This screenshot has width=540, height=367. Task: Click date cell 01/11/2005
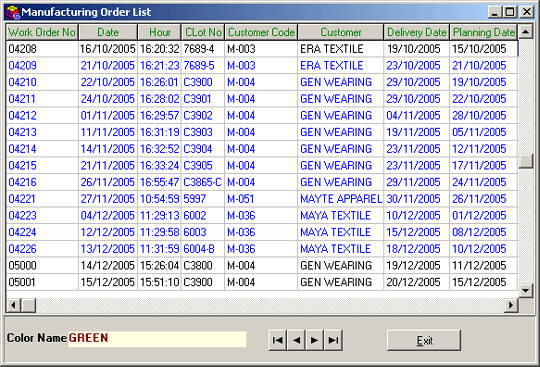click(x=108, y=116)
